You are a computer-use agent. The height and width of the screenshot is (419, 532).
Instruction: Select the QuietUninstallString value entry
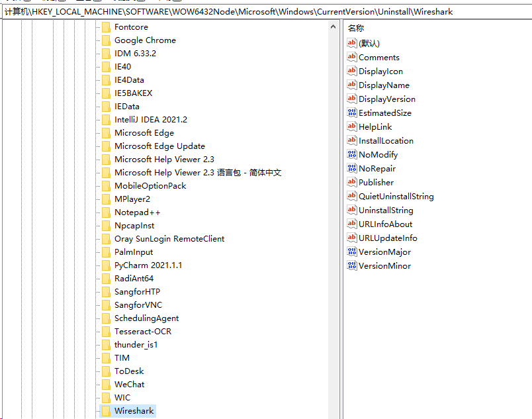pos(396,197)
